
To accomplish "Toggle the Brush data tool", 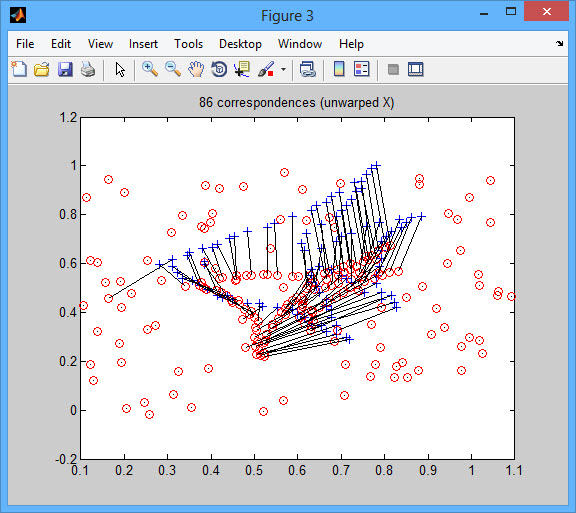I will tap(266, 69).
